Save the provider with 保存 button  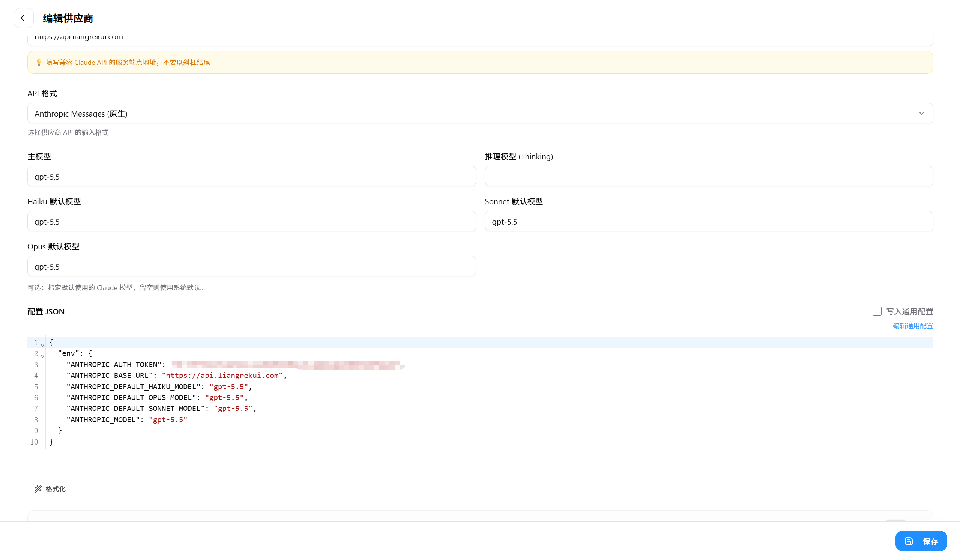[x=921, y=541]
